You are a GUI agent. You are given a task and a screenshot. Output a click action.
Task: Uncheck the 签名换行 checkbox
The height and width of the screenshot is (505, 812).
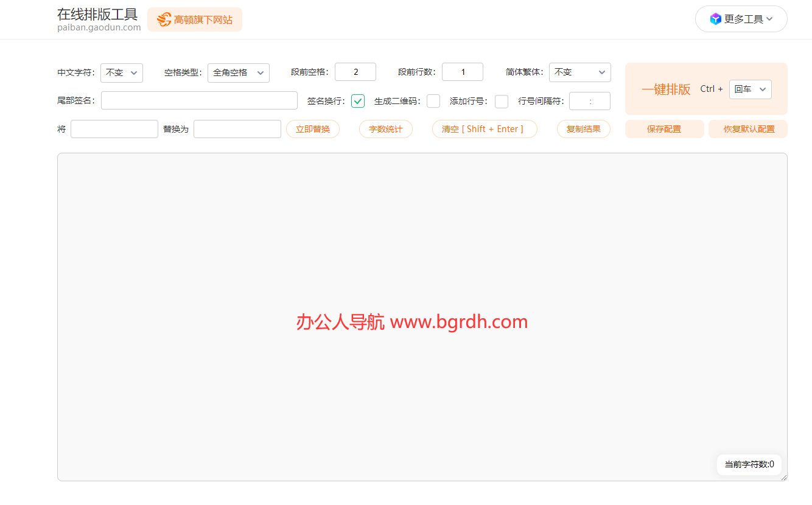coord(358,101)
